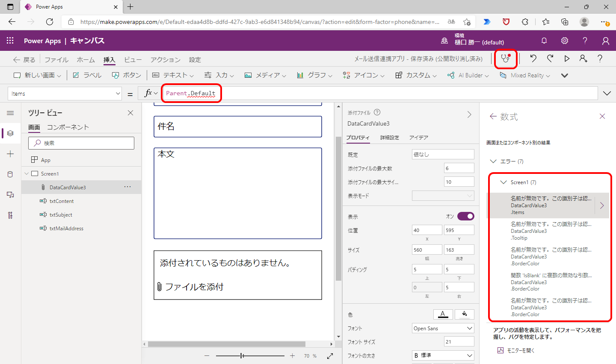The height and width of the screenshot is (364, 616).
Task: Open the アクション menu tab
Action: [165, 60]
